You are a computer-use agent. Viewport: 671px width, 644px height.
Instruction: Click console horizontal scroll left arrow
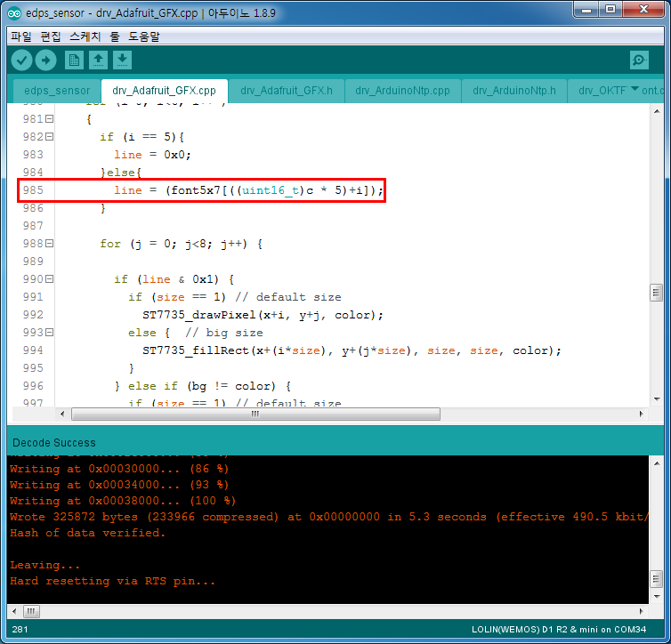(14, 611)
